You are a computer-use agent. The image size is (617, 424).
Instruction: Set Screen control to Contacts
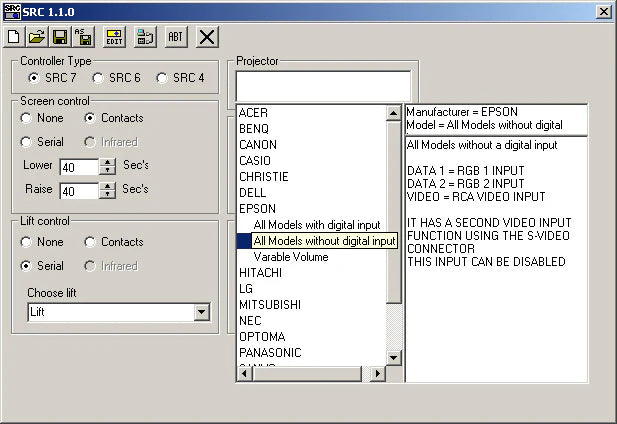click(x=114, y=118)
